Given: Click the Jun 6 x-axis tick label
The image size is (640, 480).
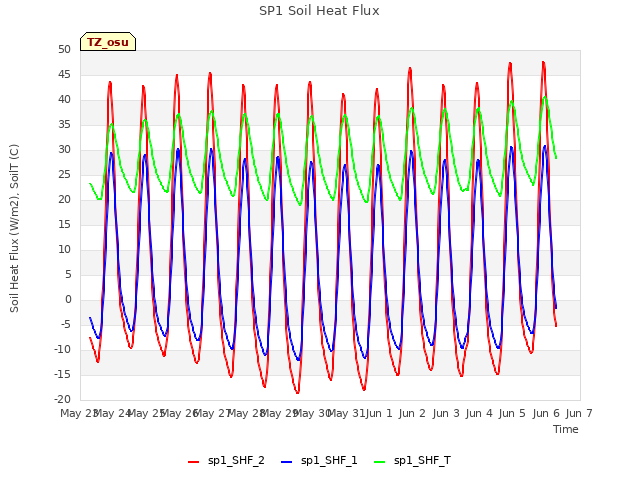Looking at the screenshot, I should pos(546,413).
